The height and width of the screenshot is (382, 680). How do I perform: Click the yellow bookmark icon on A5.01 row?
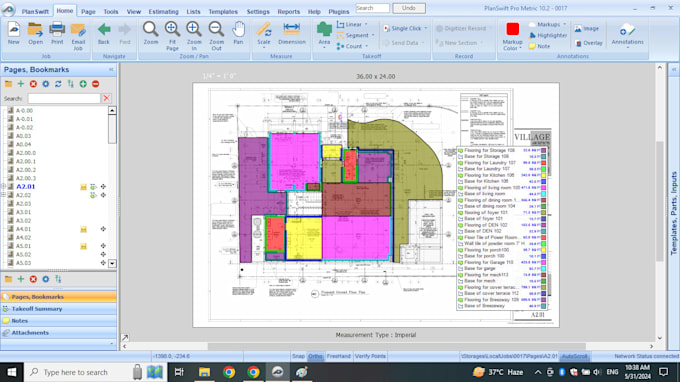83,246
